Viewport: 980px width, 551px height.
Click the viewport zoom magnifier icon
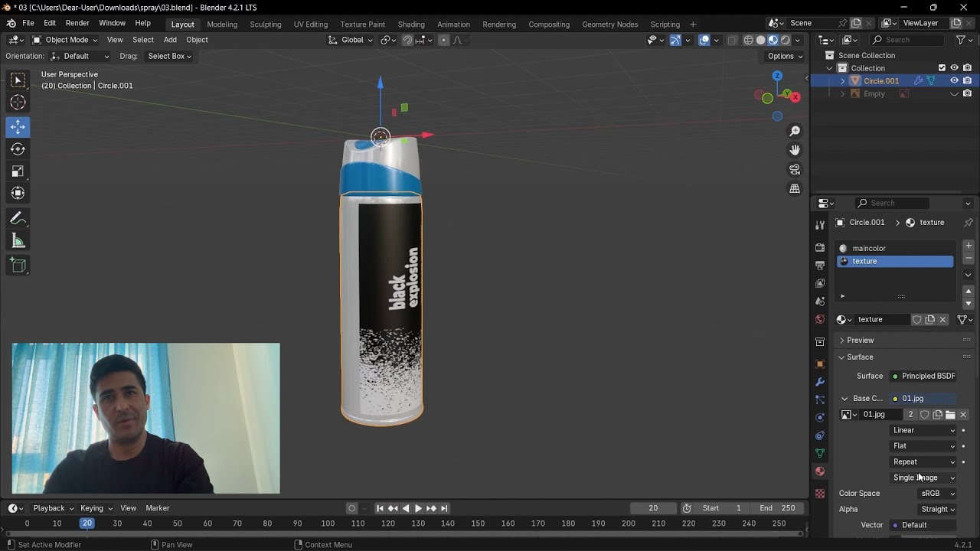[x=795, y=132]
